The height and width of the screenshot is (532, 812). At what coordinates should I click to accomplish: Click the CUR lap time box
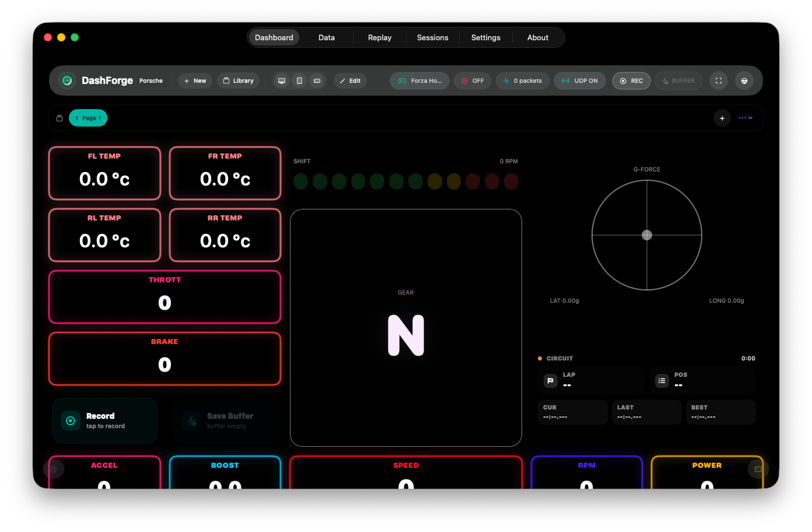pyautogui.click(x=573, y=412)
